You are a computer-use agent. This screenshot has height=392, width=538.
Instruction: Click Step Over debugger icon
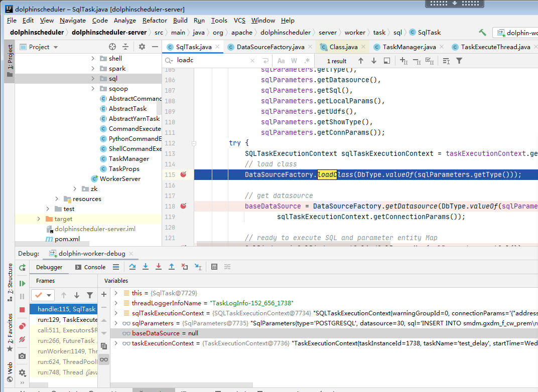tap(132, 267)
